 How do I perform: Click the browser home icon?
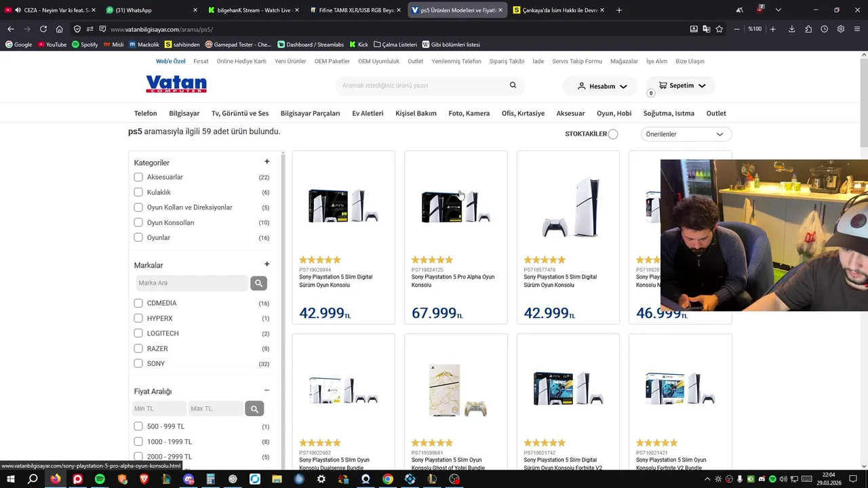click(x=60, y=29)
